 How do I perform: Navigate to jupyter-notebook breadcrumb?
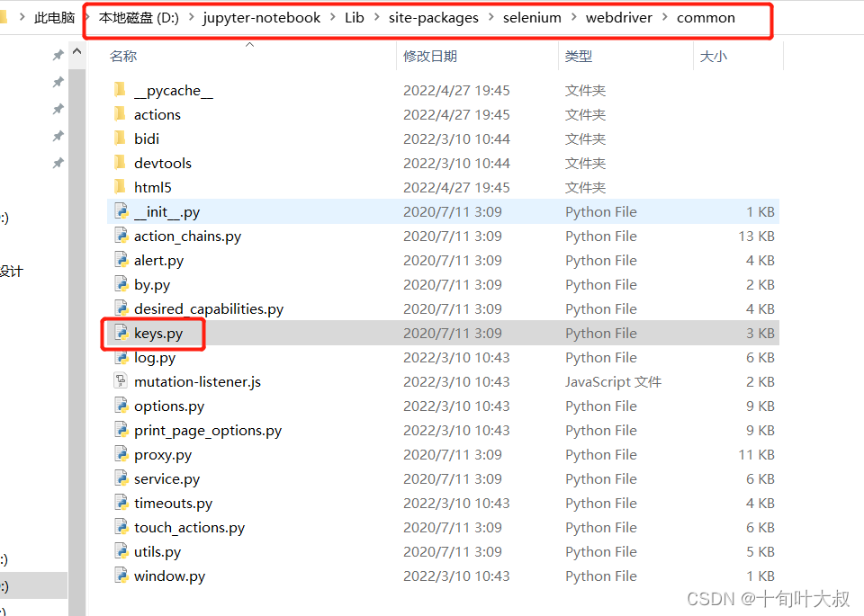pyautogui.click(x=262, y=18)
